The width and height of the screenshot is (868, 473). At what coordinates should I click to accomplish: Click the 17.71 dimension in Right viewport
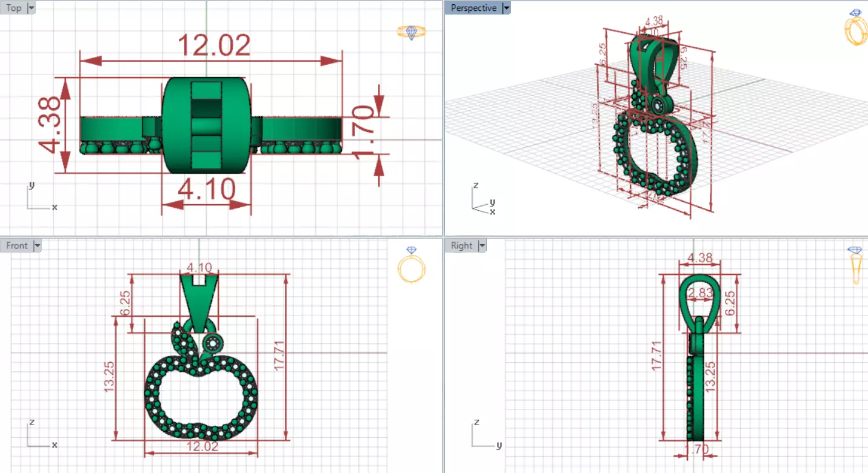click(656, 356)
